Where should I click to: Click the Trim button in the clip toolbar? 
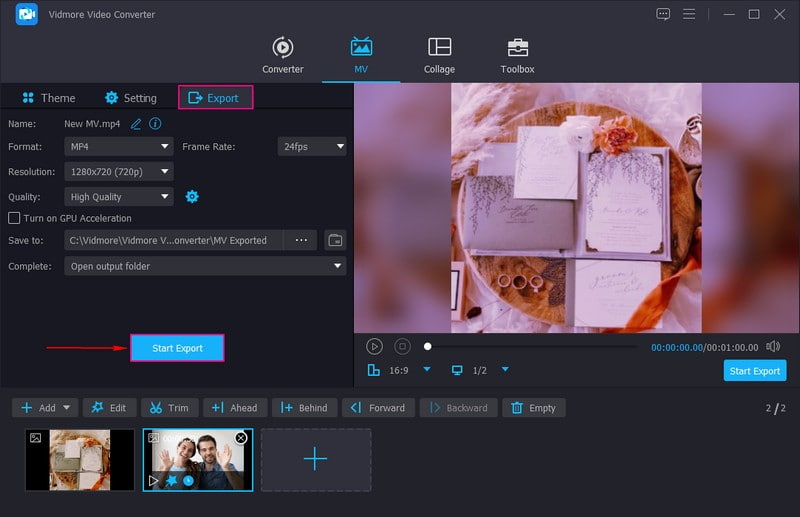[x=168, y=408]
